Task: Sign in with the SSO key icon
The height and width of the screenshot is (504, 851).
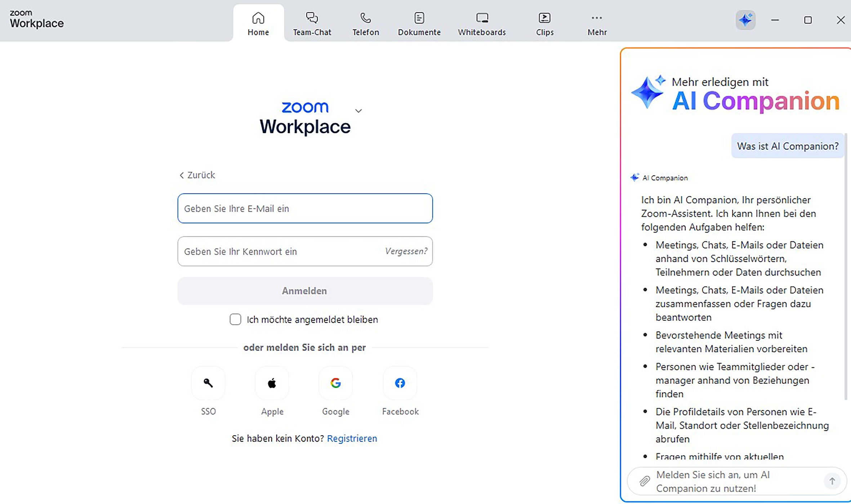Action: pos(208,383)
